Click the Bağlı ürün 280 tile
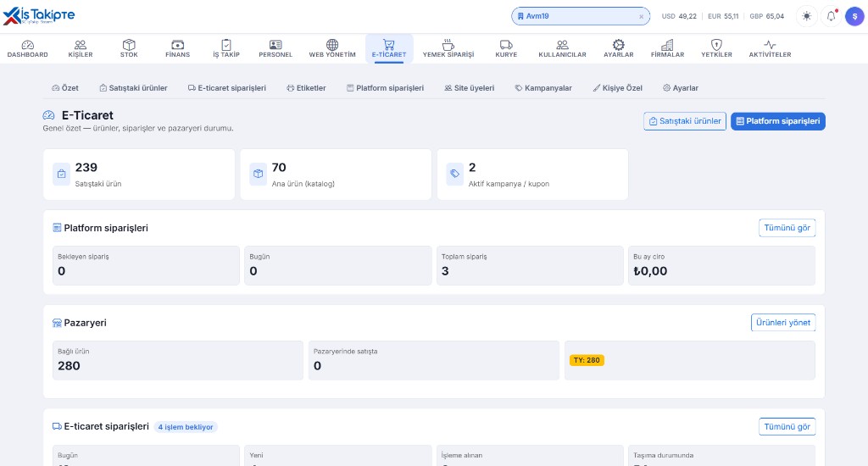 point(178,360)
